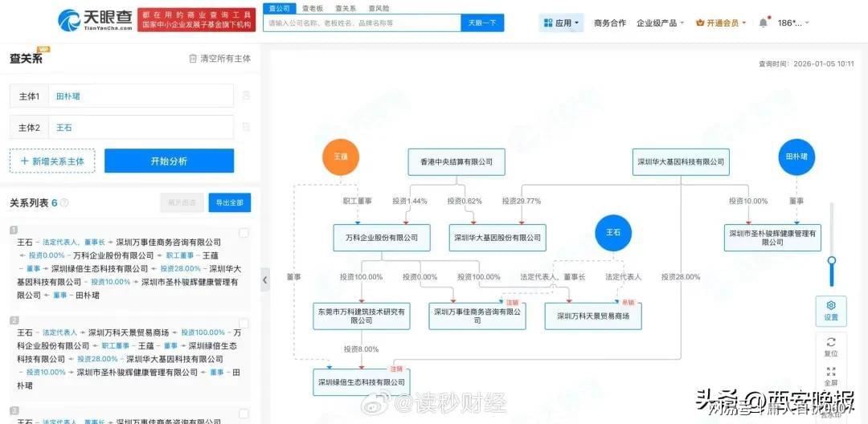Delete subject 田朴珺 with trash icon

click(x=246, y=96)
